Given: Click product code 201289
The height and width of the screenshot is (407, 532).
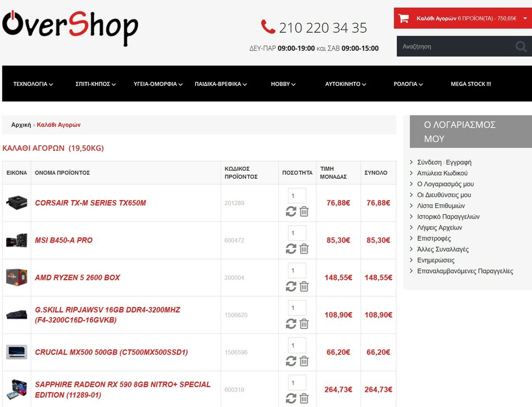Looking at the screenshot, I should tap(234, 203).
